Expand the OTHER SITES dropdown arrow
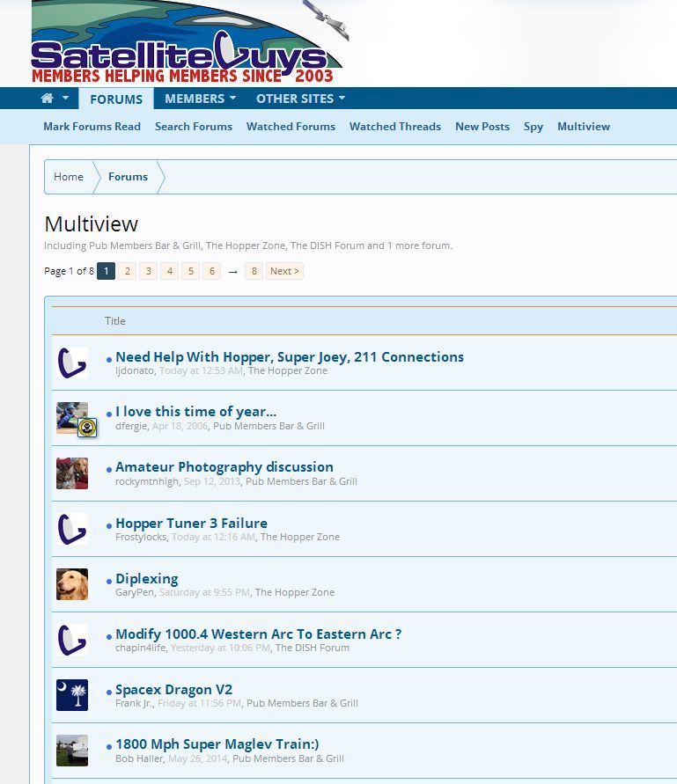This screenshot has height=784, width=677. (342, 98)
